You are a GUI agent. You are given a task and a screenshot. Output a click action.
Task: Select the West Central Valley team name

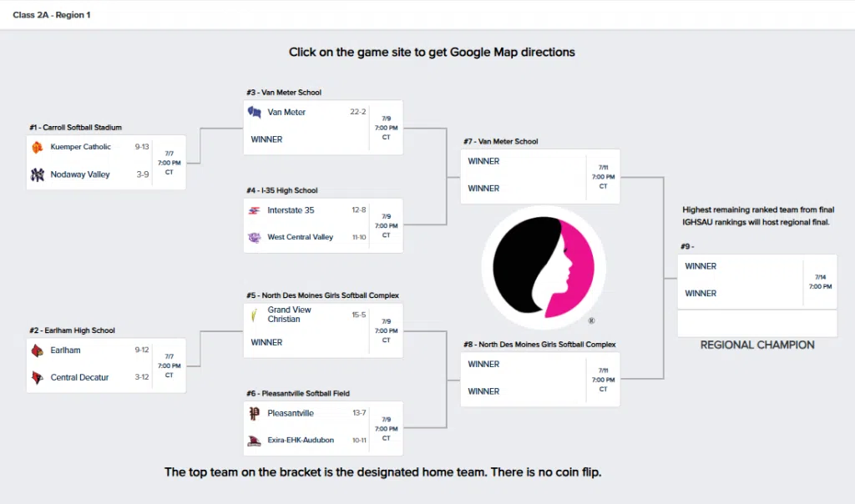(300, 237)
